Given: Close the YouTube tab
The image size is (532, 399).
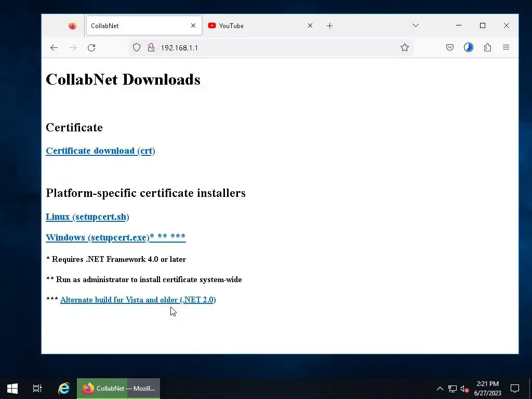Looking at the screenshot, I should (x=310, y=25).
